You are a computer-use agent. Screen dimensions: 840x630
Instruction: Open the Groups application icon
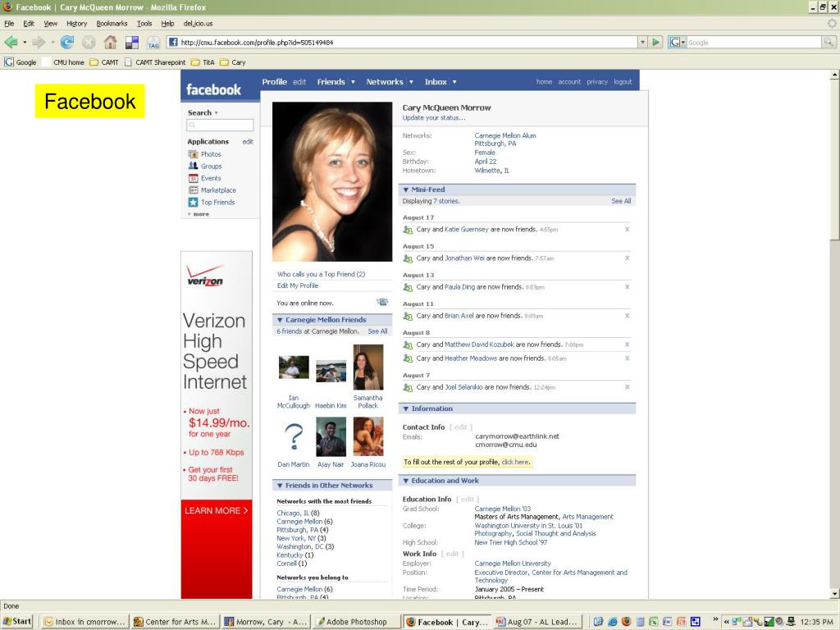tap(193, 166)
